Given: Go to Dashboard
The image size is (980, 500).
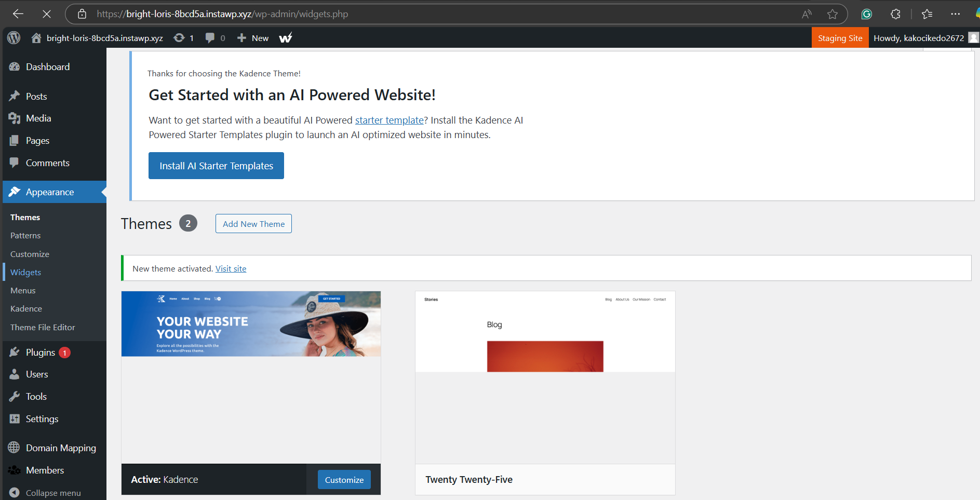Looking at the screenshot, I should tap(48, 66).
